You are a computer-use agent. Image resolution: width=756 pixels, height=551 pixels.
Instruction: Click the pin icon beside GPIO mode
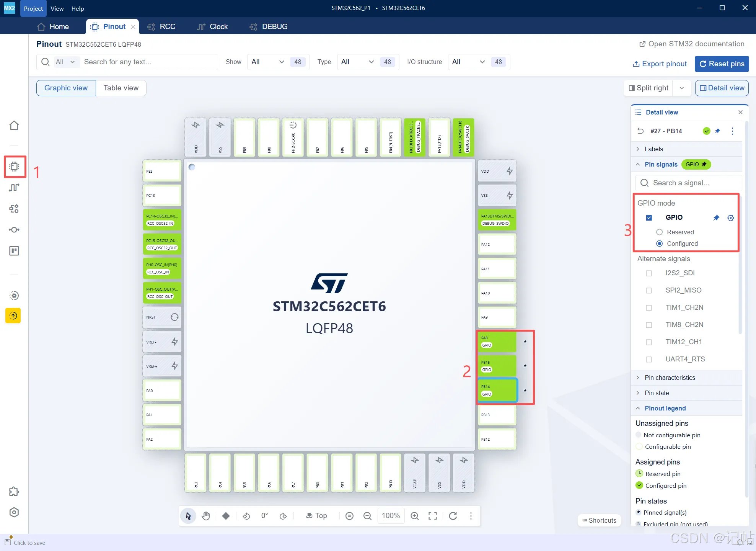point(716,217)
